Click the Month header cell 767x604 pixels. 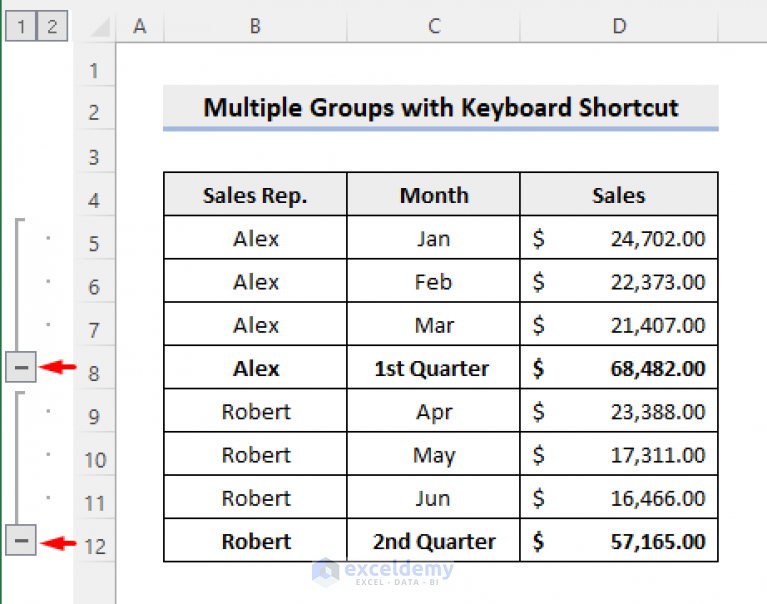(433, 195)
